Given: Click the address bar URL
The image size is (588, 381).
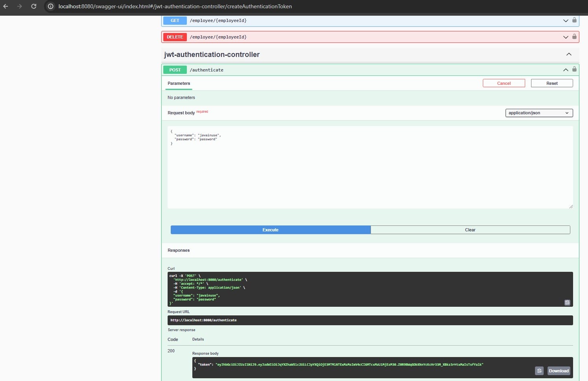Looking at the screenshot, I should coord(175,6).
